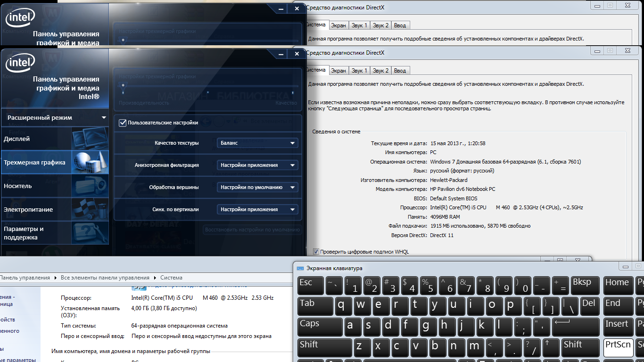Switch to Экран tab in front DirectX window
This screenshot has width=644, height=362.
[338, 71]
